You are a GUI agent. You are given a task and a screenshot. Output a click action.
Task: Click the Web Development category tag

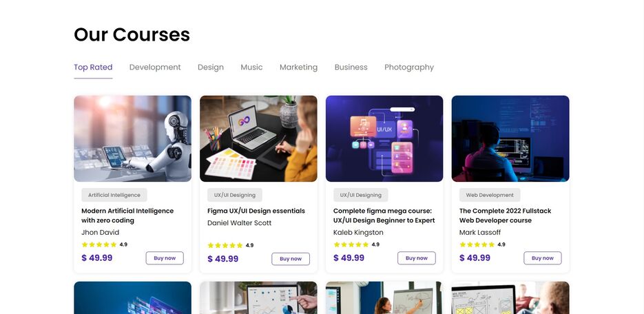coord(490,195)
